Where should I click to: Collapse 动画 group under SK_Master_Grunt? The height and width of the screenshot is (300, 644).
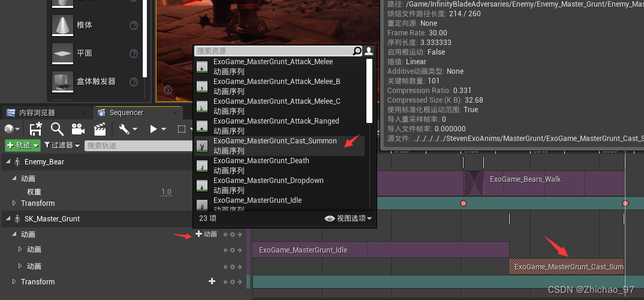[14, 234]
